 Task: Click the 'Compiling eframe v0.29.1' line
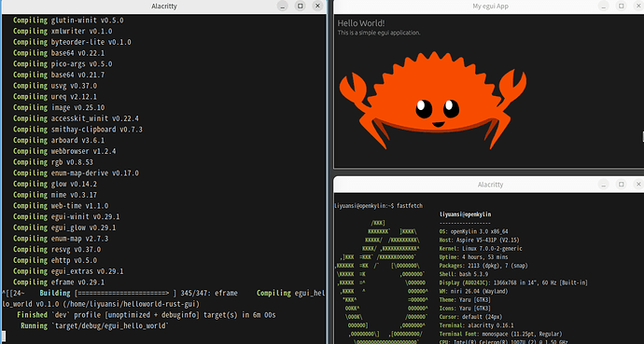click(x=59, y=282)
